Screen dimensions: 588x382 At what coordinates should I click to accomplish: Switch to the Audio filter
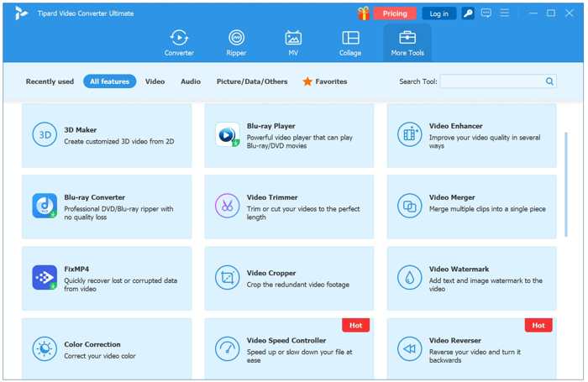[x=191, y=81]
